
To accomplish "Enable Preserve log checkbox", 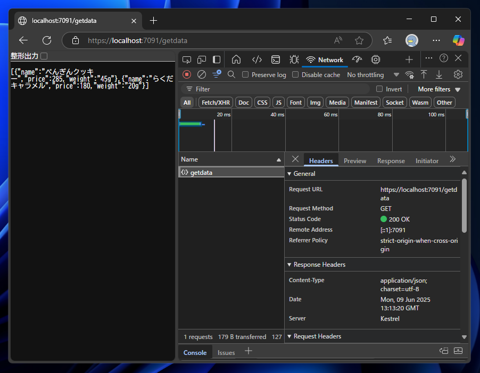I will (x=245, y=75).
